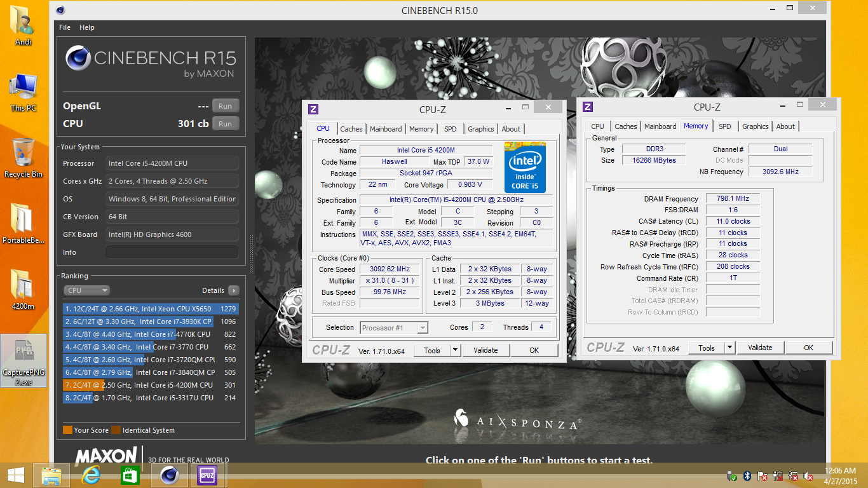
Task: Click Tools button in Memory CPU-Z window
Action: coord(707,348)
